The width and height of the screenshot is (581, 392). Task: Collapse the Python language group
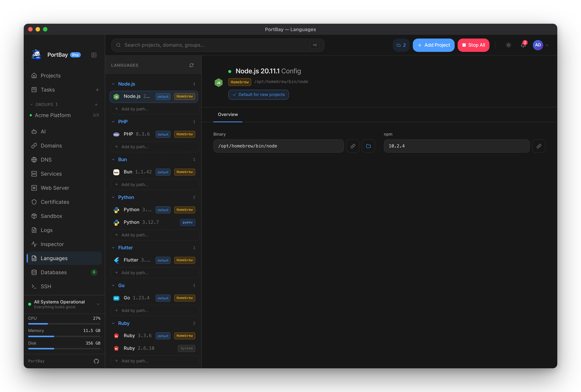[x=113, y=197]
